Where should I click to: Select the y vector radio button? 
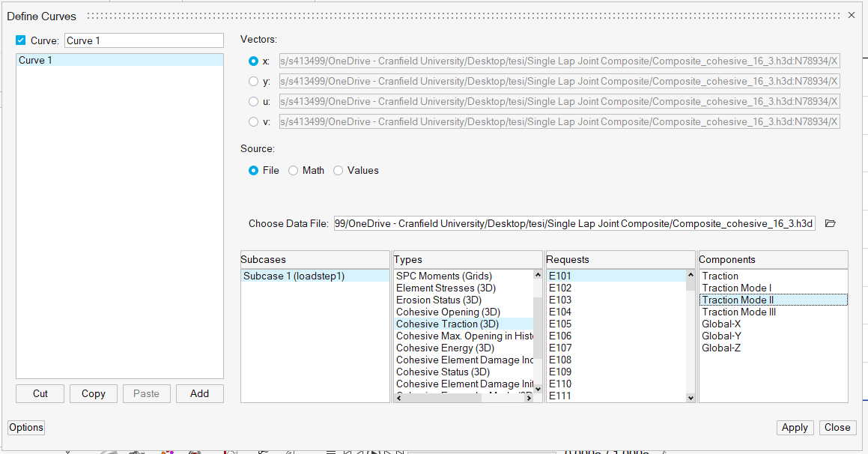click(254, 82)
